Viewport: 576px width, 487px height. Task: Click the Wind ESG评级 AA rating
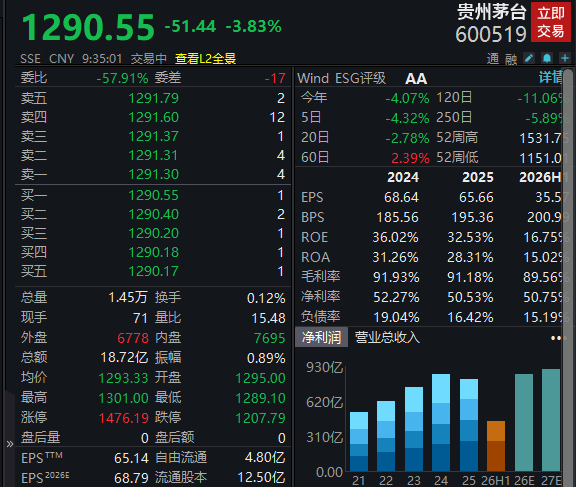click(x=416, y=79)
